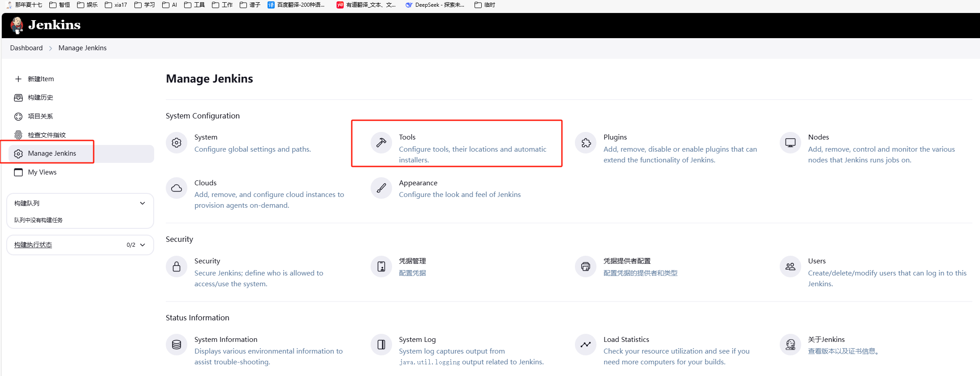Click the window icon beside My Views

[x=18, y=172]
